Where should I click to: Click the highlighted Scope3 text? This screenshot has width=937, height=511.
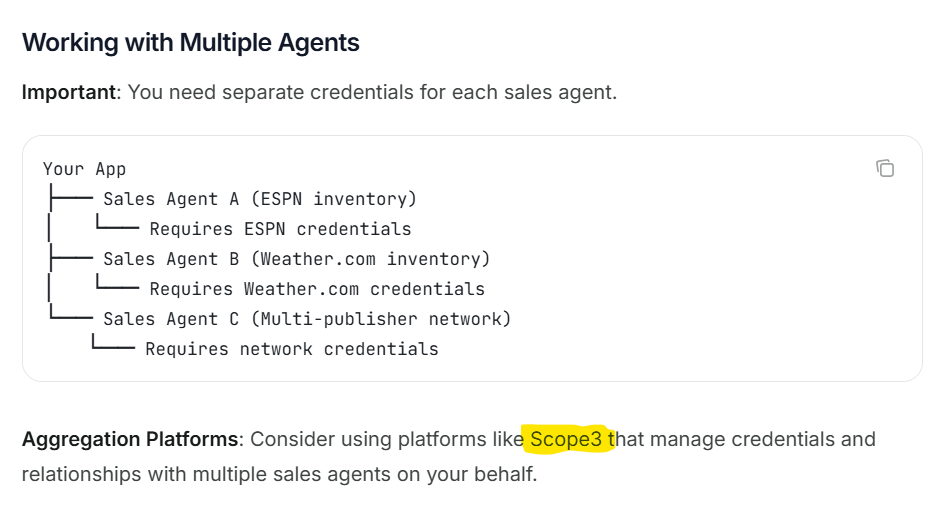click(x=566, y=439)
